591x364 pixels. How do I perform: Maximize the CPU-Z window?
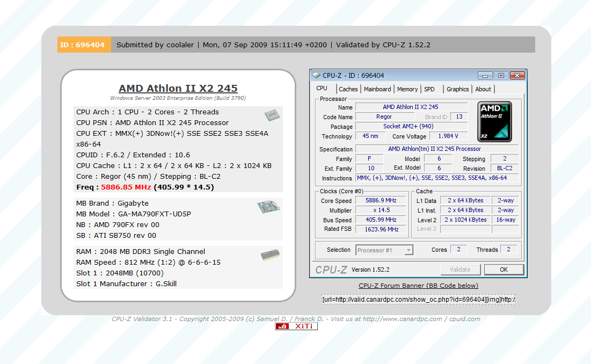point(501,75)
